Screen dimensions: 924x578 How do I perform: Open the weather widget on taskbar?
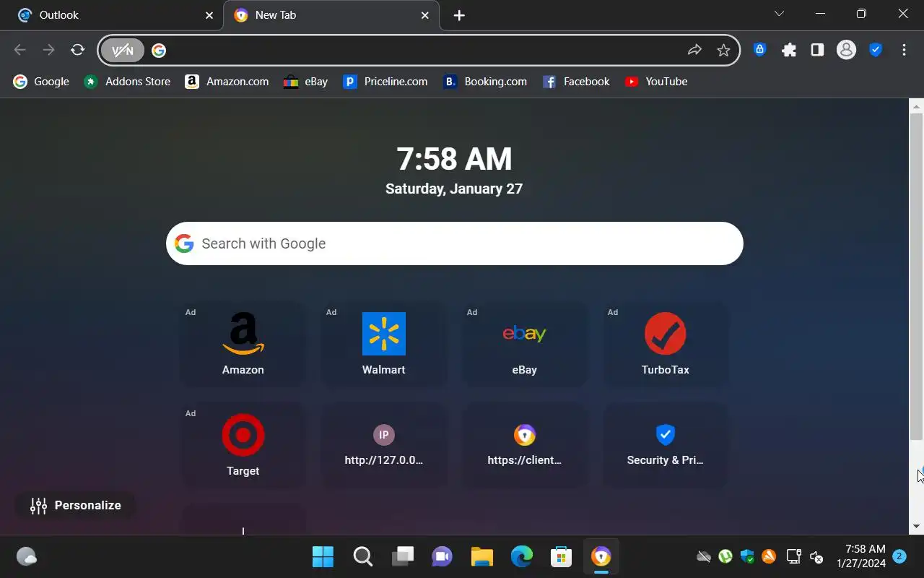coord(27,556)
